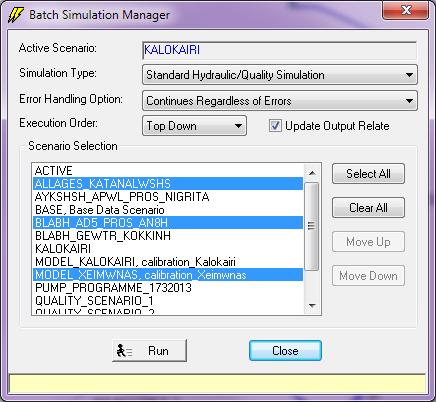
Task: Click the Close button at bottom
Action: point(285,351)
